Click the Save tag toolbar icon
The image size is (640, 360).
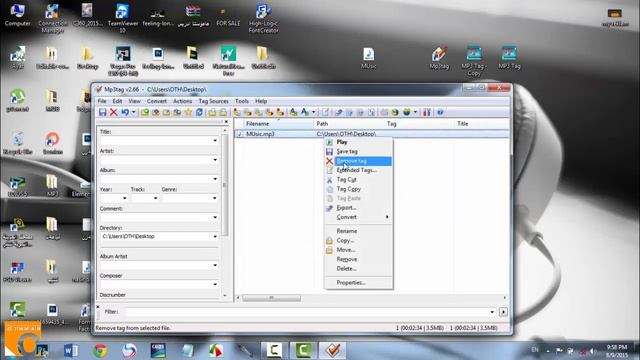tap(103, 112)
